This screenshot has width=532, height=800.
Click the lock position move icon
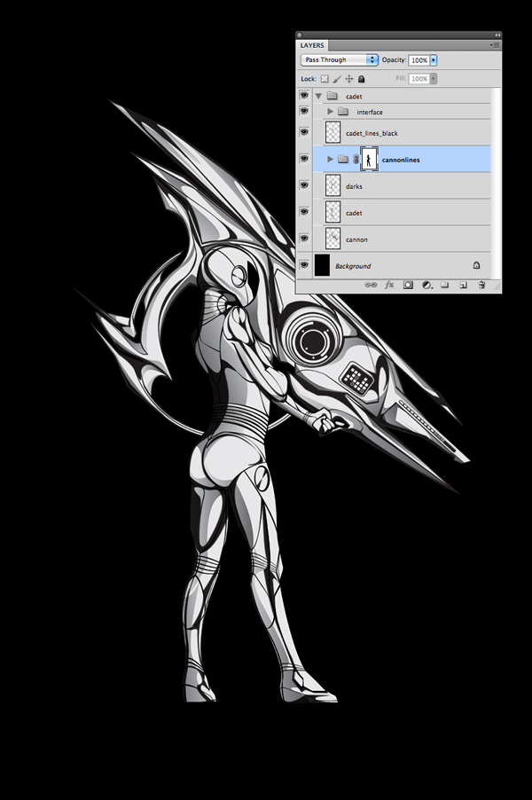click(x=348, y=79)
